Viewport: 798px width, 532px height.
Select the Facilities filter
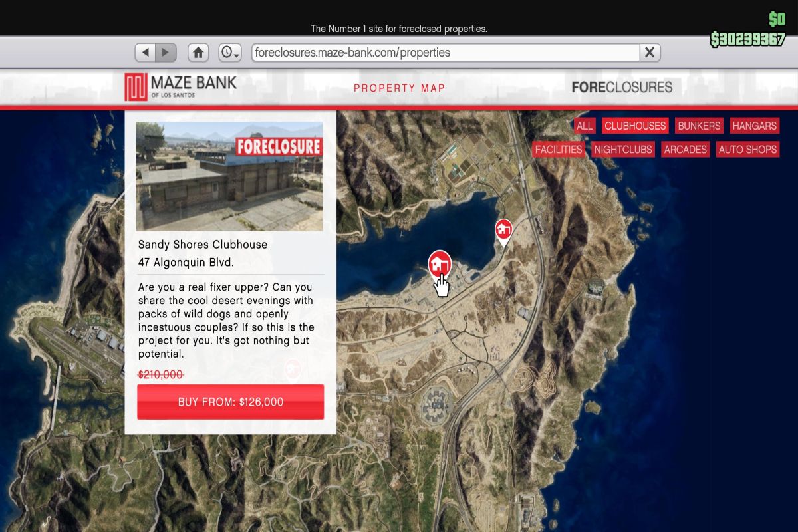(559, 150)
